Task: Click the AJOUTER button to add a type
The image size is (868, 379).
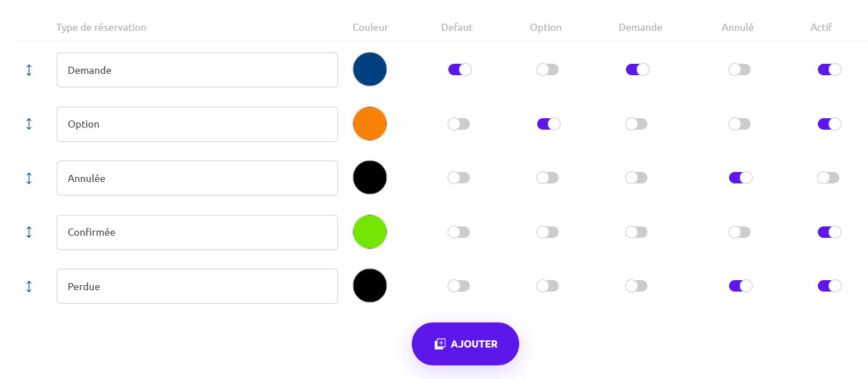Action: coord(465,344)
